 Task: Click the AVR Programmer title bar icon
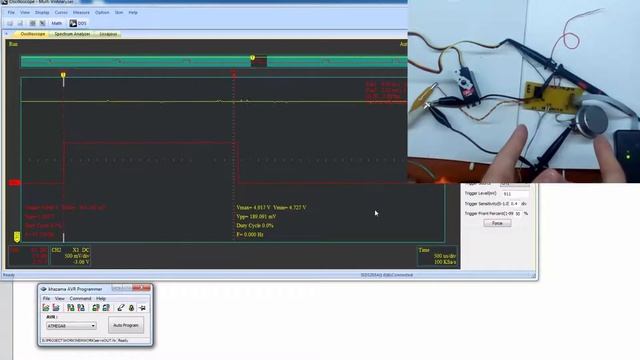click(x=44, y=289)
